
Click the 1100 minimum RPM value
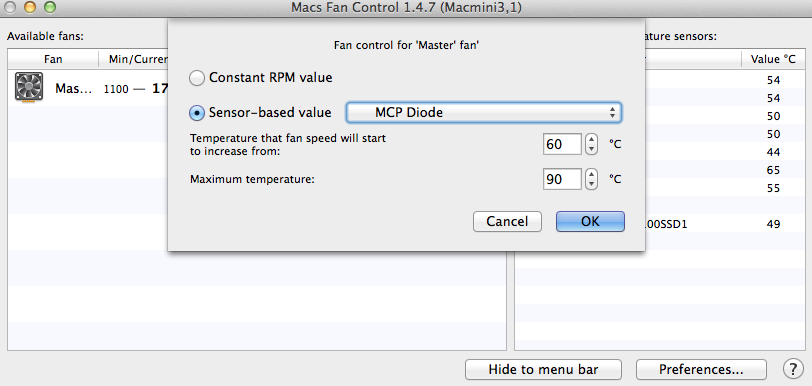116,89
